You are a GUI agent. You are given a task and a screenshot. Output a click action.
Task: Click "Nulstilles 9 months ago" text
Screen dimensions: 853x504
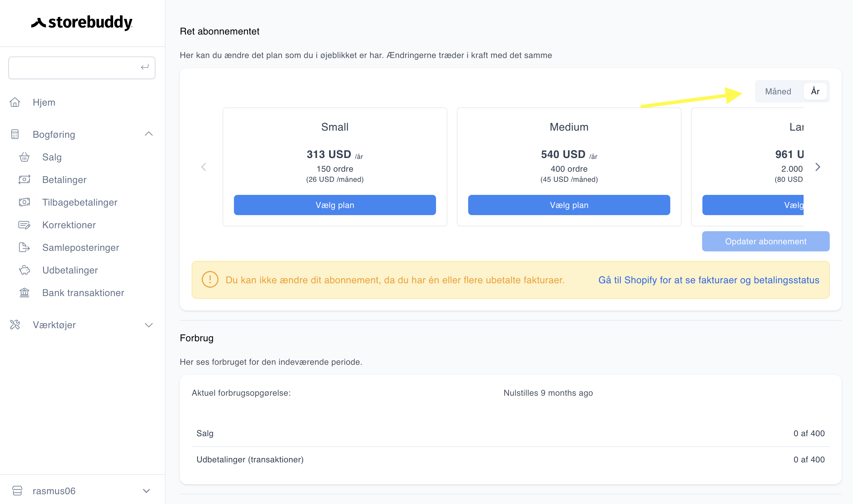(548, 393)
